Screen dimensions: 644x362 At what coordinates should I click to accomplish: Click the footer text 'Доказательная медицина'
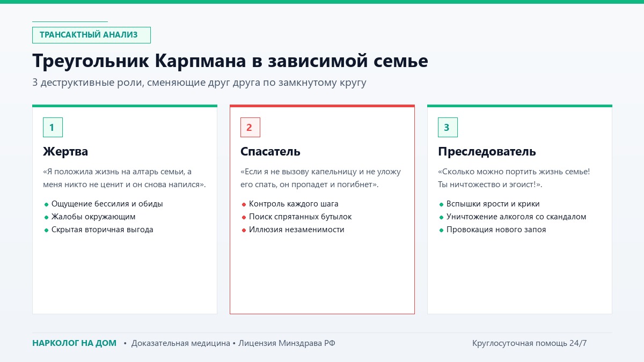(x=181, y=343)
